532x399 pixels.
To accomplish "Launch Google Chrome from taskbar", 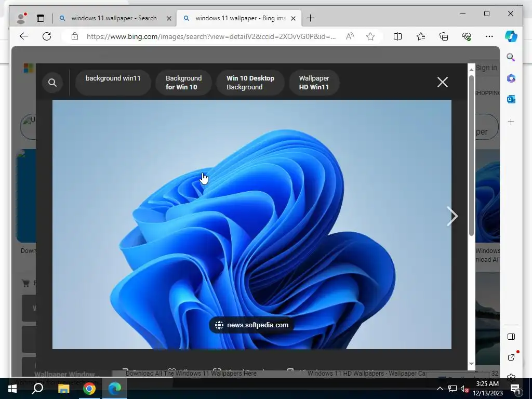I will (x=89, y=389).
